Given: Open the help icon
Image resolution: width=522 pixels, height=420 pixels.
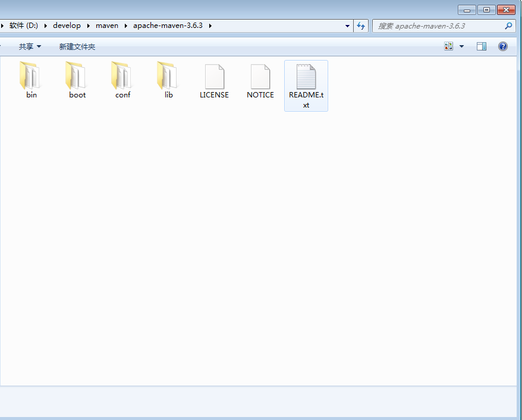Looking at the screenshot, I should pos(503,46).
